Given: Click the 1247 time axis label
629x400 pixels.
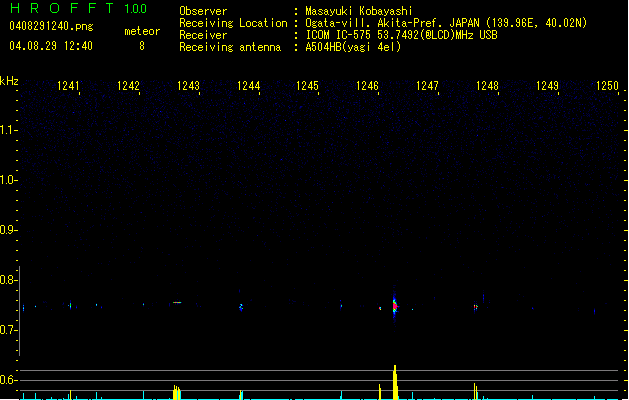Looking at the screenshot, I should (427, 86).
